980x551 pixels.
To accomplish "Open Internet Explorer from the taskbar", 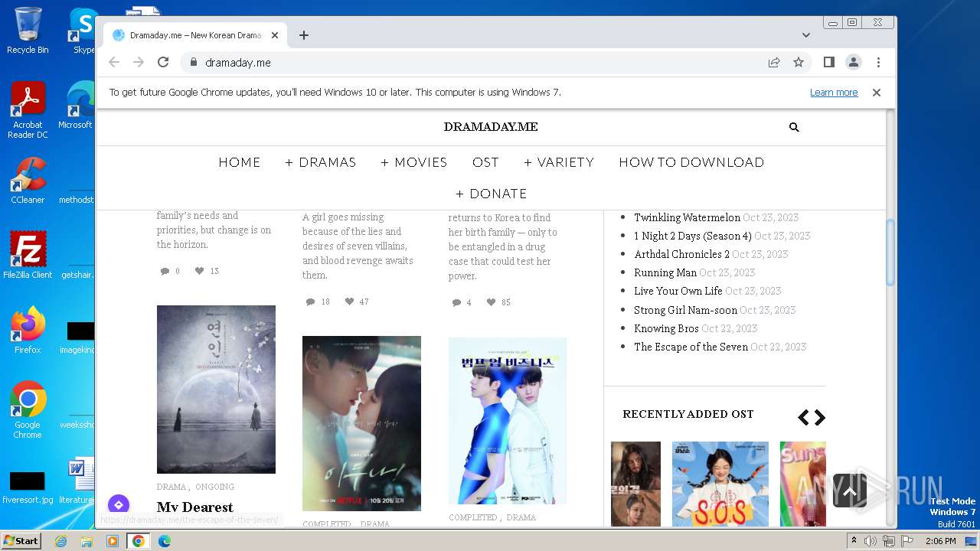I will tap(60, 541).
